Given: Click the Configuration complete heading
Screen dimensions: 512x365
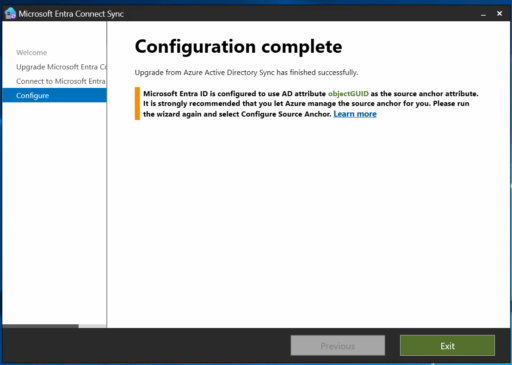Looking at the screenshot, I should [238, 46].
